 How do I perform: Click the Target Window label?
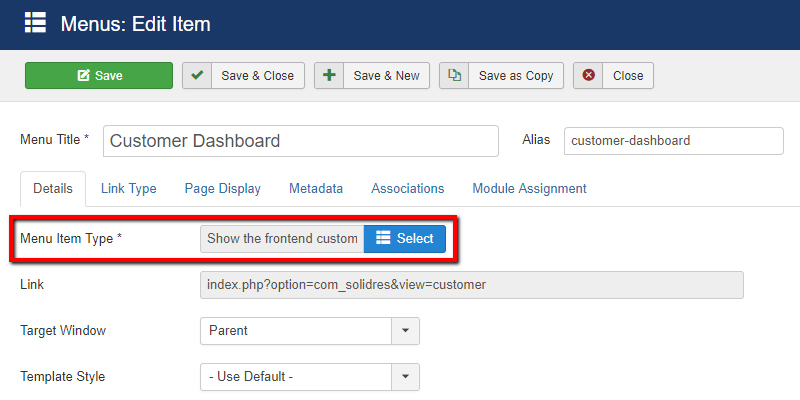[63, 331]
